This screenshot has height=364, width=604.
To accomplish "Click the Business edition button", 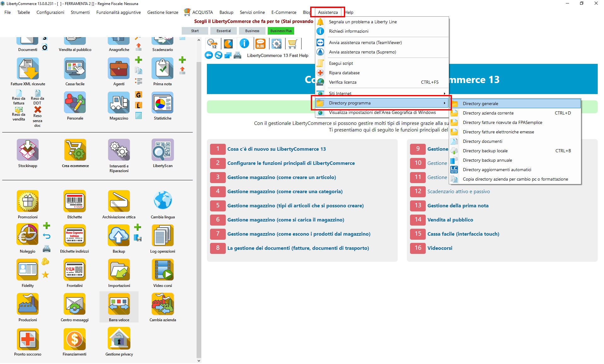I will click(x=252, y=31).
